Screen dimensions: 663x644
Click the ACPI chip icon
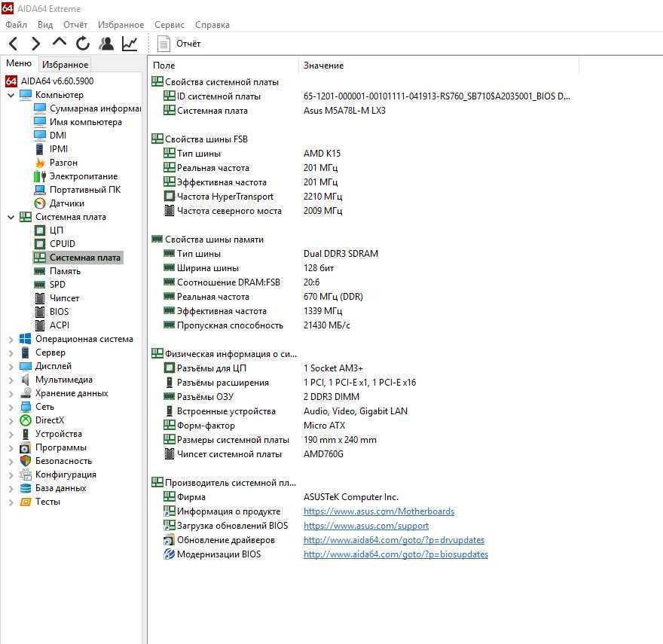click(40, 325)
